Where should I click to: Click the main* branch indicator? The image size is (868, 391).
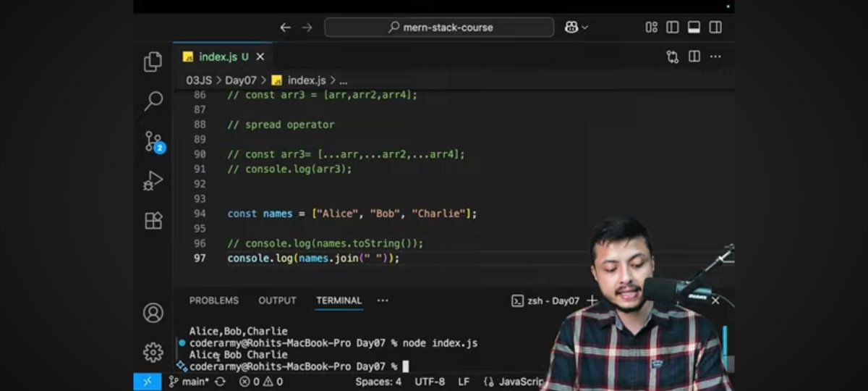click(189, 382)
